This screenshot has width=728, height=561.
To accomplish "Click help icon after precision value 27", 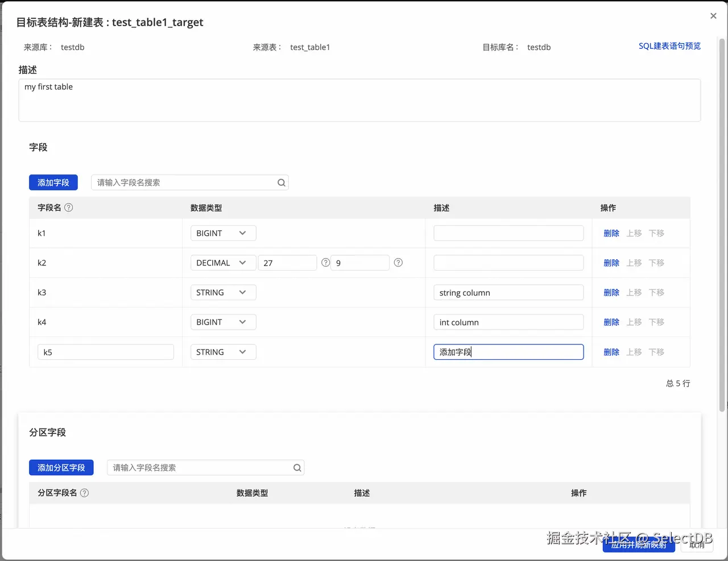I will coord(325,263).
